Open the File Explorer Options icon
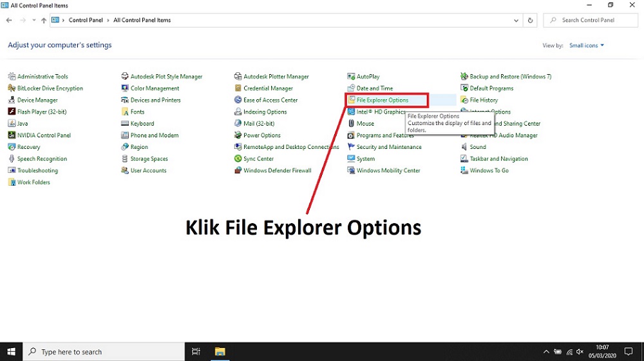The width and height of the screenshot is (644, 361). tap(352, 100)
